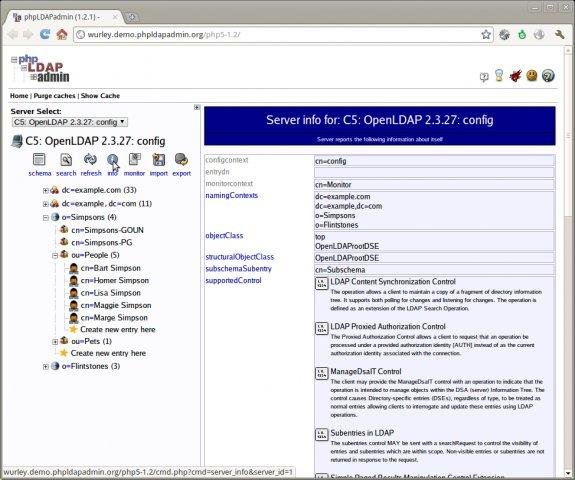Image resolution: width=575 pixels, height=480 pixels.
Task: Collapse the ou=People node
Action: click(55, 255)
